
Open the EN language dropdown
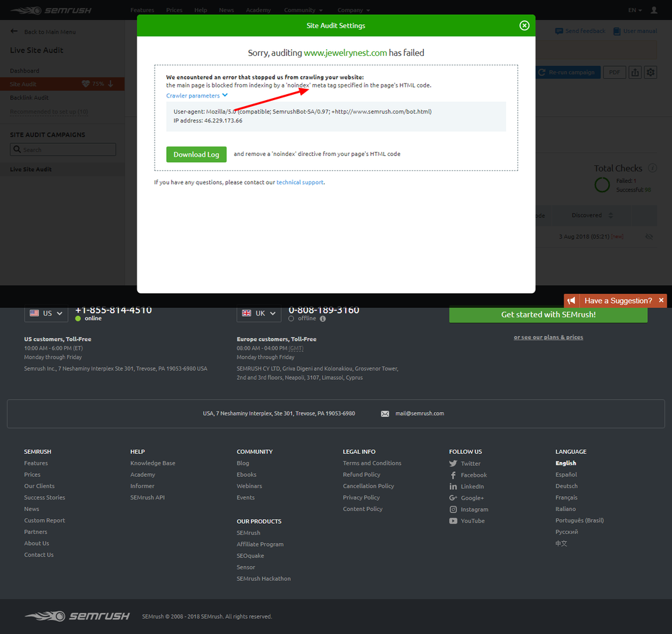[x=634, y=10]
